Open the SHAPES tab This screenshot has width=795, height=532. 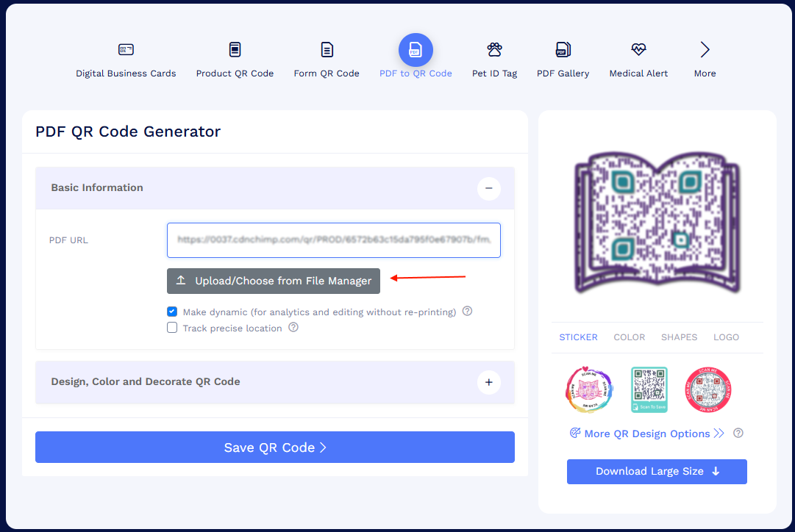pos(679,337)
